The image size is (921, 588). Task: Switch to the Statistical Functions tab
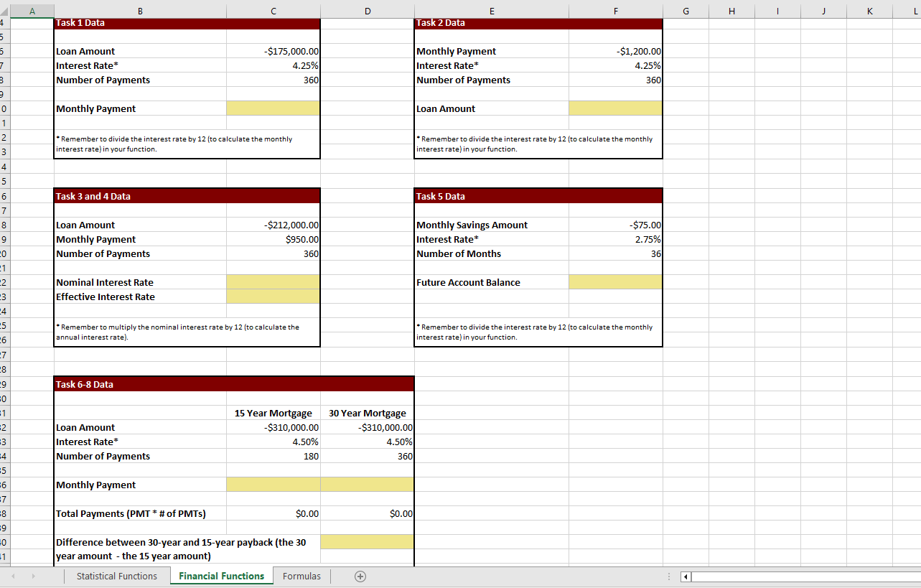point(116,576)
